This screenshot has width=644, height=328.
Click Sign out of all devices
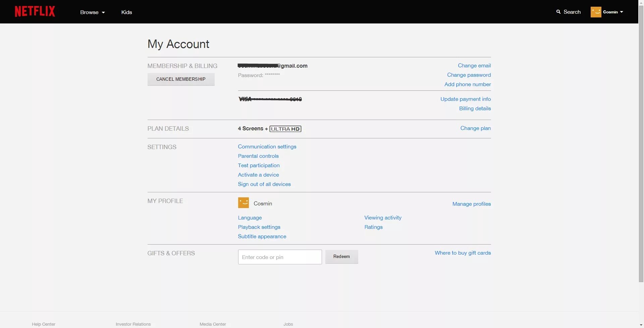(264, 184)
